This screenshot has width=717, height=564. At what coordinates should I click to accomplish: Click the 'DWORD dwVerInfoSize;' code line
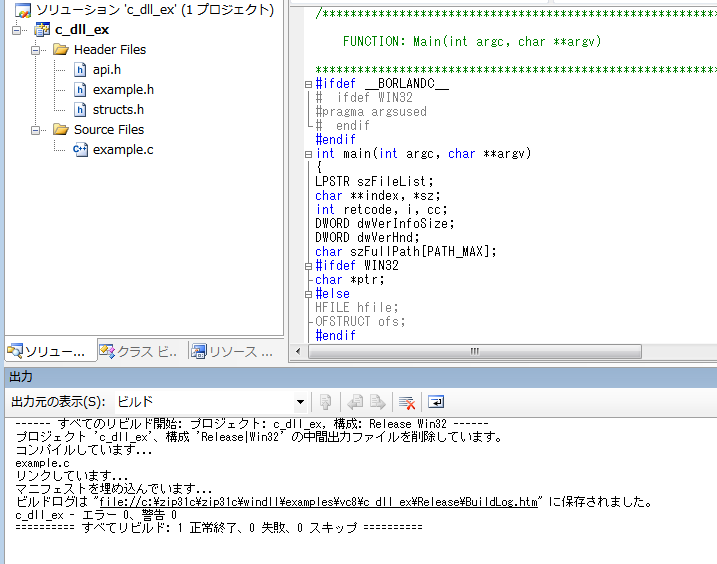[385, 224]
